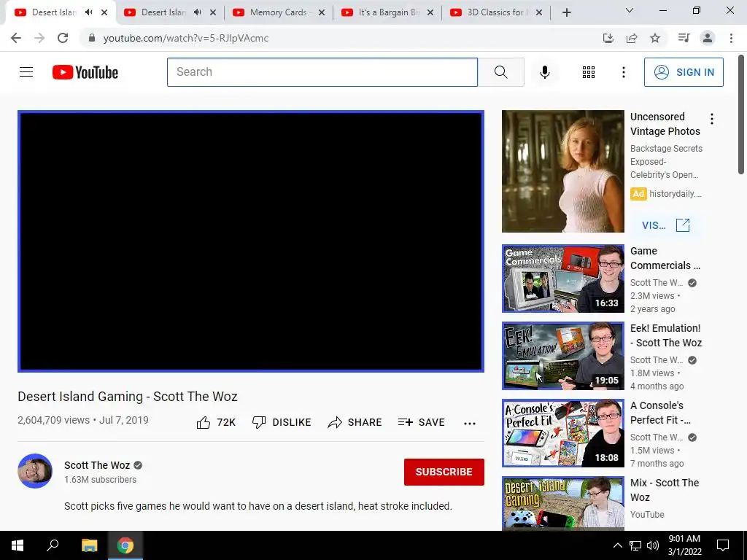
Task: Mute audio icon on first tab
Action: 88,12
